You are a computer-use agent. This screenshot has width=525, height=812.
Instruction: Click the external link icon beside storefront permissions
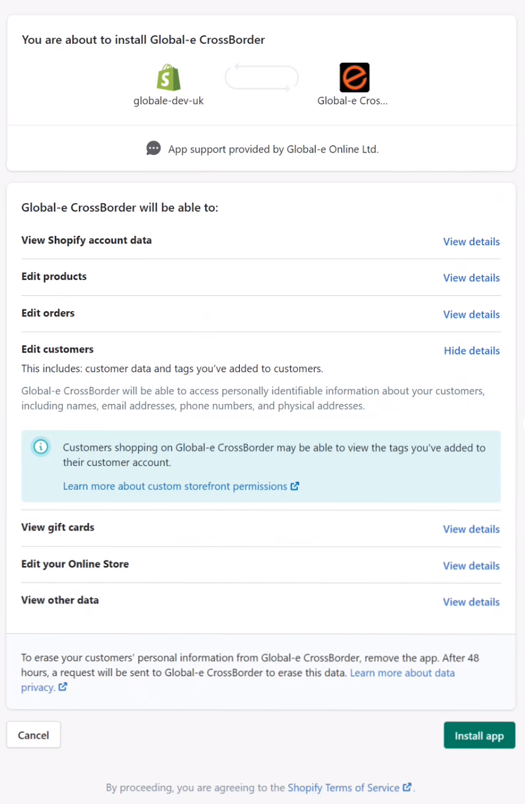point(295,486)
